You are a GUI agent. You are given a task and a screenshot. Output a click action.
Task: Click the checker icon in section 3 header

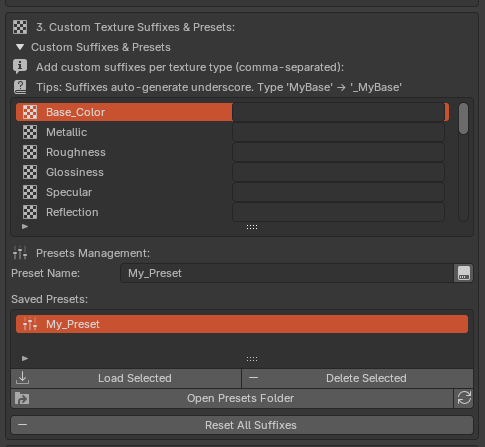pos(20,27)
